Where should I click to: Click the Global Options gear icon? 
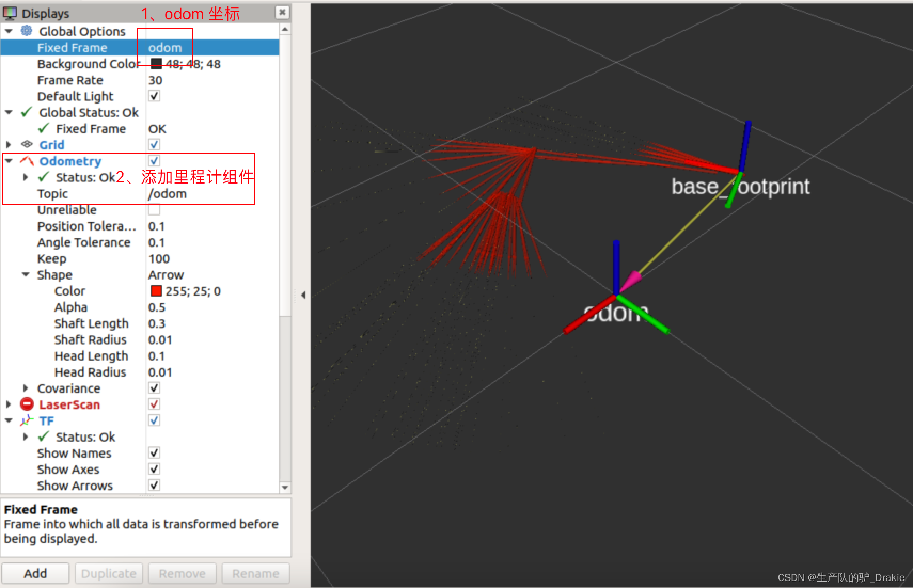[27, 31]
